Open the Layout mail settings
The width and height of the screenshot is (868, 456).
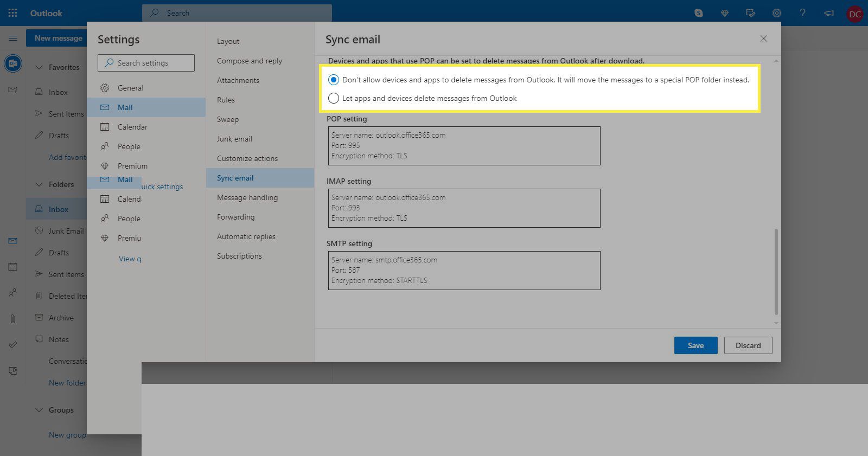260,41
